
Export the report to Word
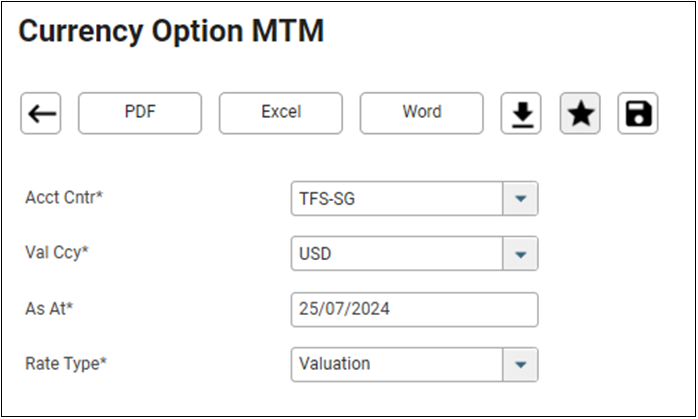point(422,113)
